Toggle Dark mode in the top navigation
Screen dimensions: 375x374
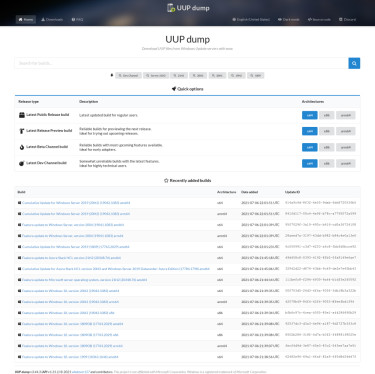coord(289,20)
